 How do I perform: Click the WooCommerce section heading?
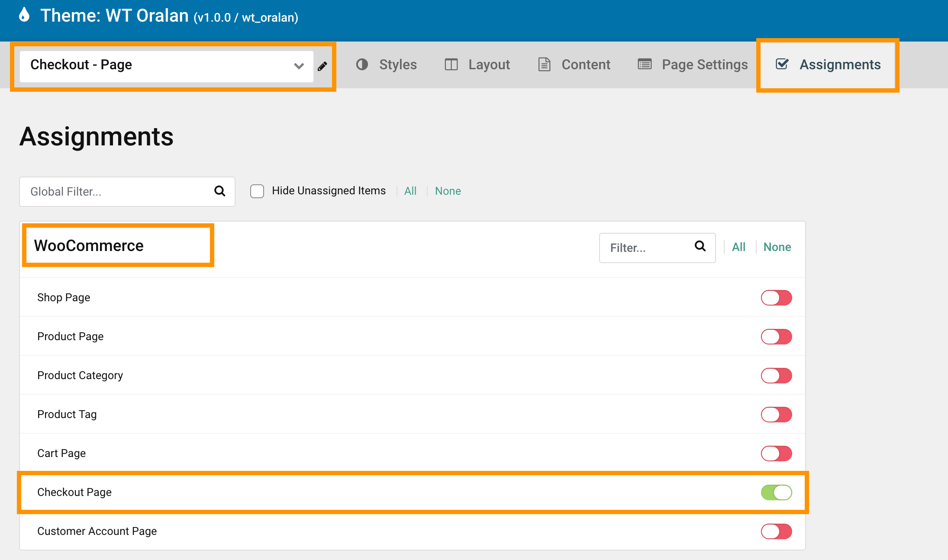pos(89,245)
